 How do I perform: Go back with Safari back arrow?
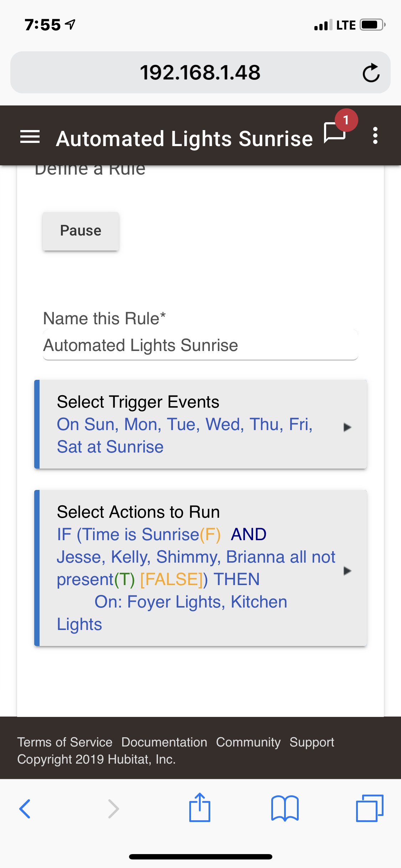click(25, 809)
